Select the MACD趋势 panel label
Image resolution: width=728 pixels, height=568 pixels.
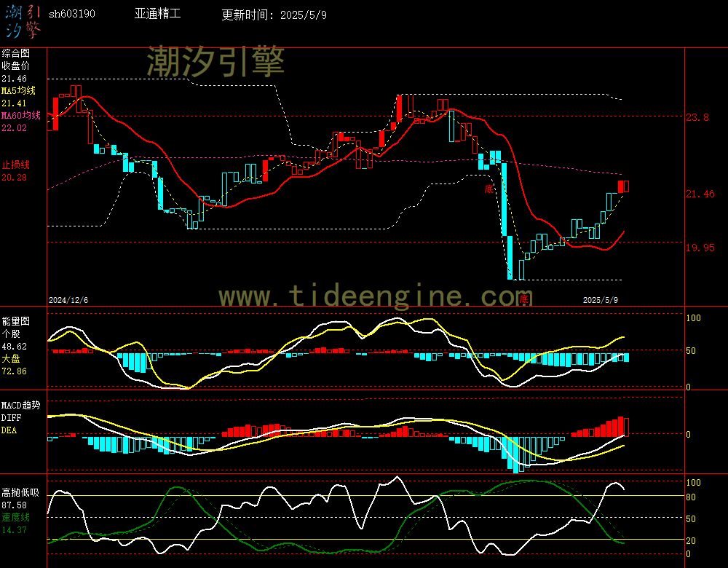coord(21,406)
